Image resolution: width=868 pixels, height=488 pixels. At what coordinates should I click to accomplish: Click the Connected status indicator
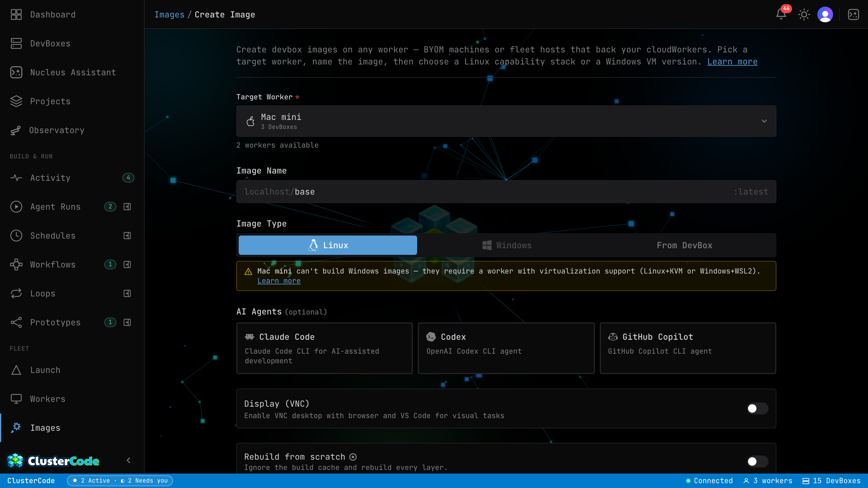point(710,480)
